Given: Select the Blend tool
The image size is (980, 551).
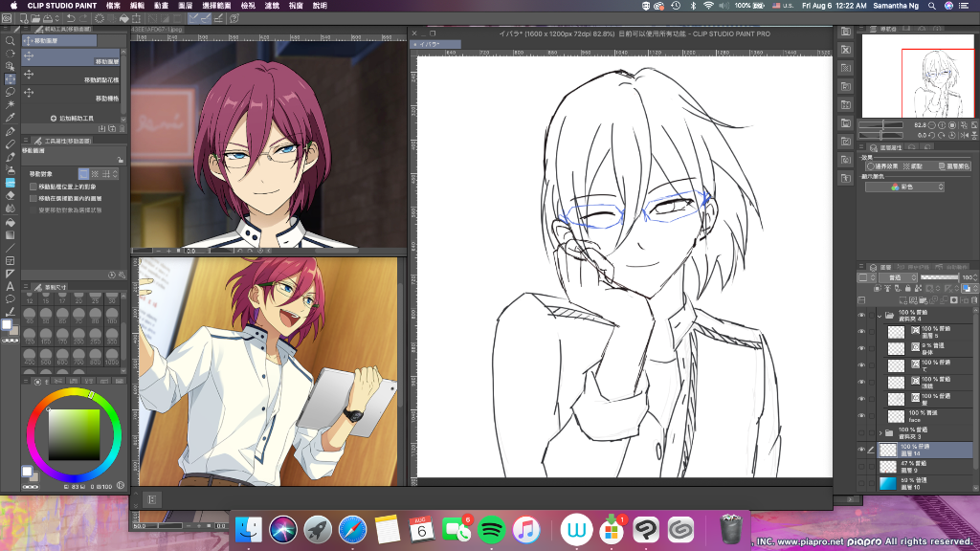Looking at the screenshot, I should tap(10, 209).
